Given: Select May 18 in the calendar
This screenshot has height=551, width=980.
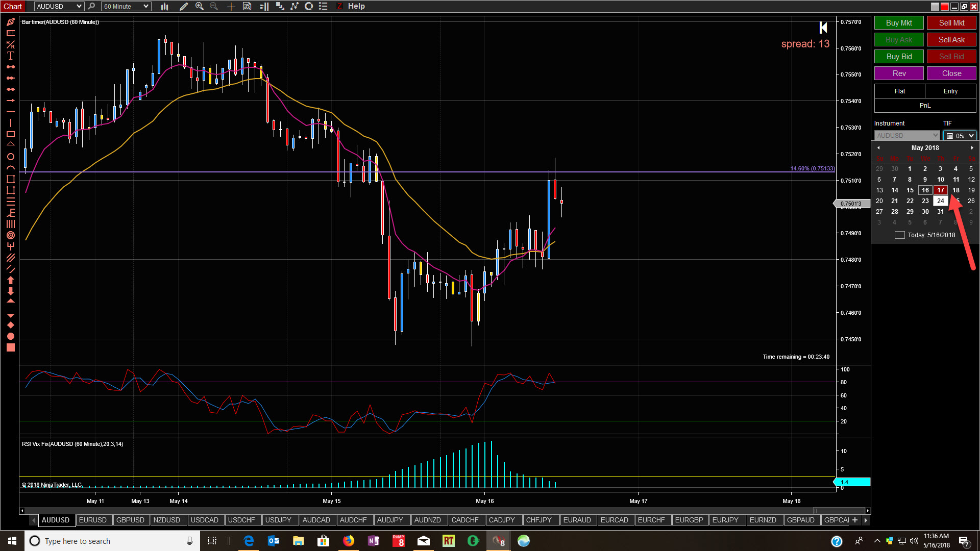Looking at the screenshot, I should (955, 190).
